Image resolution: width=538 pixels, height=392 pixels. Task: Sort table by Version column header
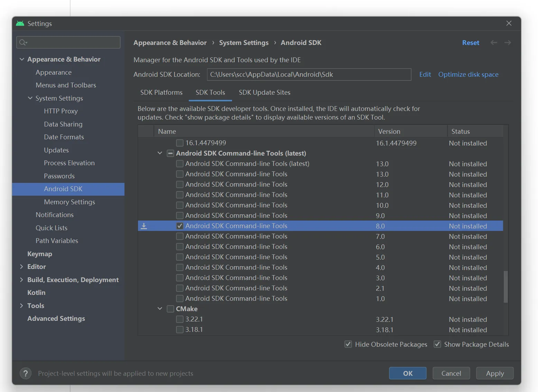point(411,131)
